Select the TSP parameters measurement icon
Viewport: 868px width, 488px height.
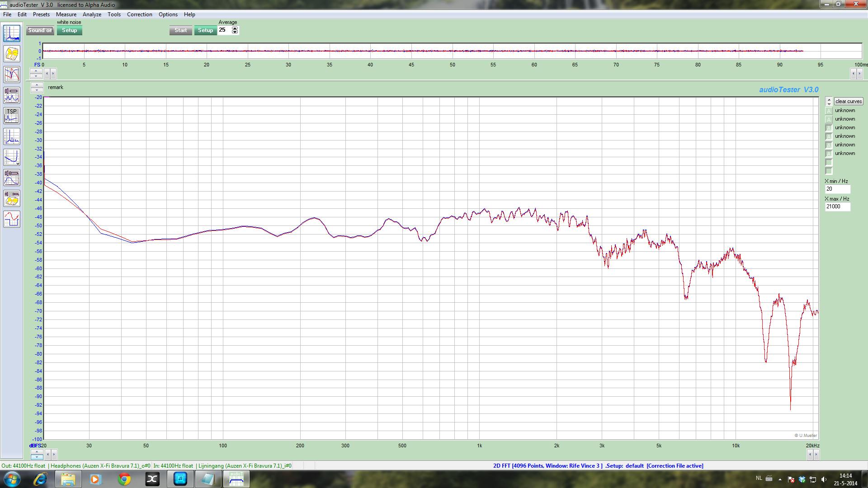coord(12,116)
